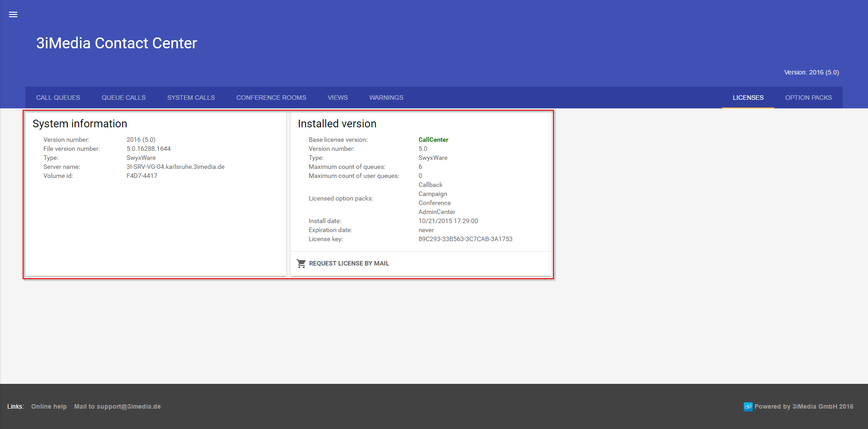Click Mail to support@3imedia.de link
868x429 pixels.
(x=117, y=406)
